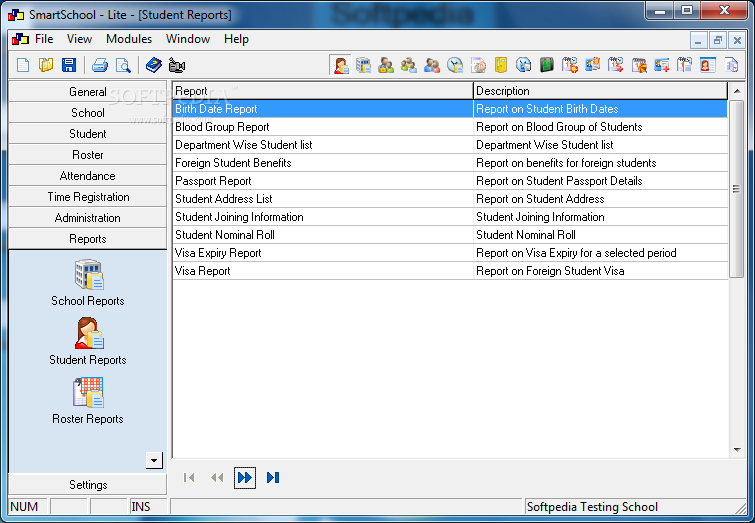Expand the Time Registration sidebar section
This screenshot has height=523, width=755.
(x=88, y=197)
